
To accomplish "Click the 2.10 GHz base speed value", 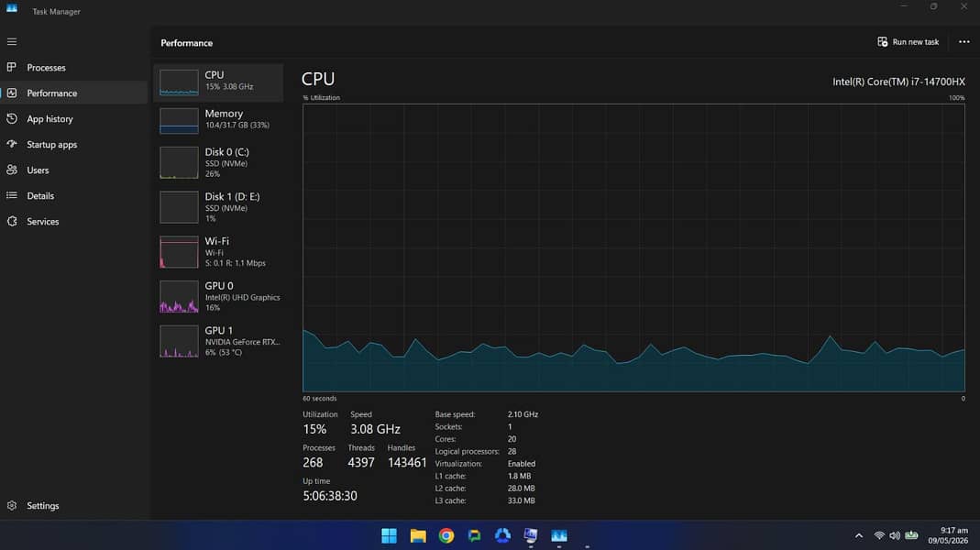I will coord(523,414).
